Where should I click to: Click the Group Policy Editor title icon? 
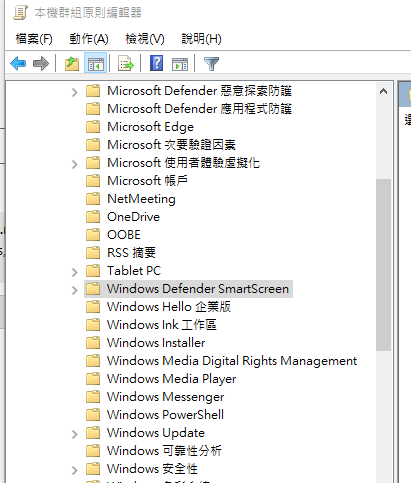point(20,13)
